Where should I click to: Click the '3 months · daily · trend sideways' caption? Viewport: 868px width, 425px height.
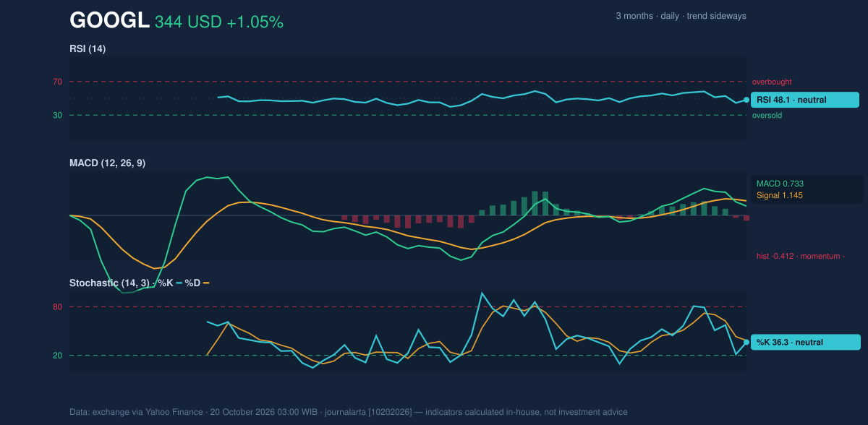(681, 16)
